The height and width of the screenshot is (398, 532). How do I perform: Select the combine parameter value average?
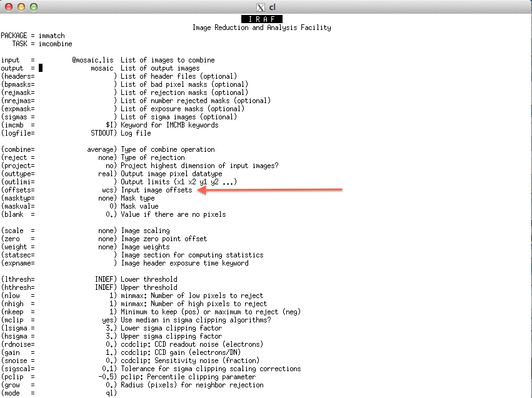point(100,149)
